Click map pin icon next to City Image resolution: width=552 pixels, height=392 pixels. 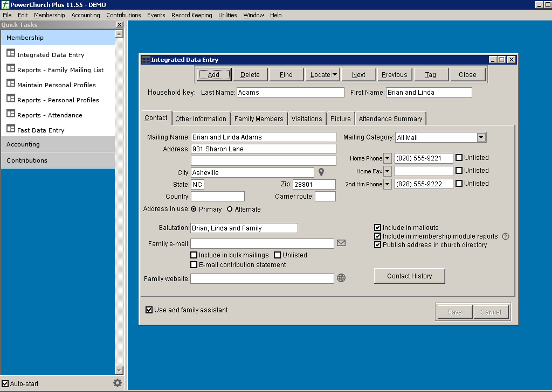pos(321,172)
